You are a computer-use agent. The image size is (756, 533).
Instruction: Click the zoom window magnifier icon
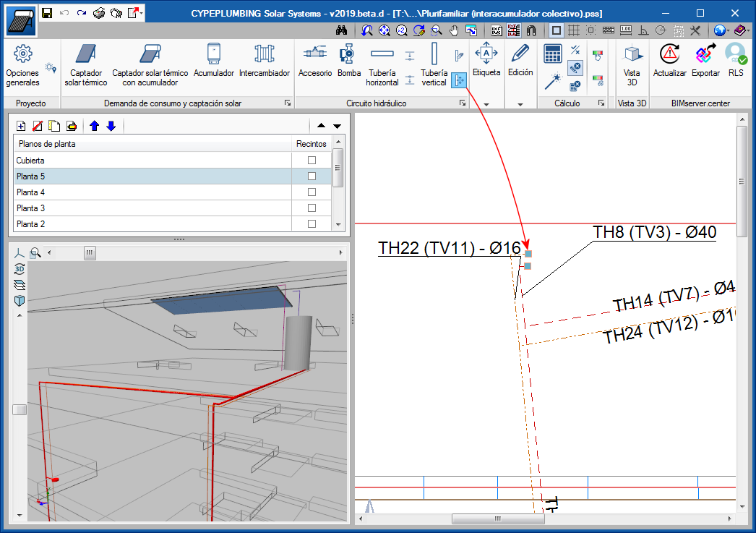click(437, 31)
